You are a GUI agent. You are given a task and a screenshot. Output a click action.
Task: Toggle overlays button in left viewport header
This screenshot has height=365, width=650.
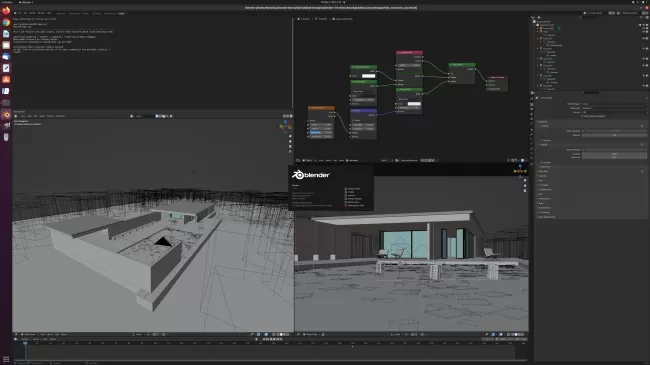[266, 334]
